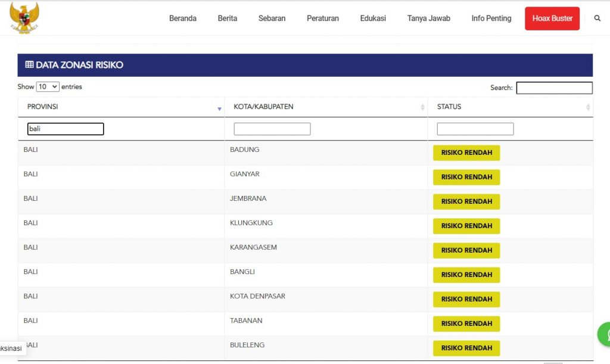Screen dimensions: 610x364
Task: Select the Peraturan menu item
Action: point(322,18)
